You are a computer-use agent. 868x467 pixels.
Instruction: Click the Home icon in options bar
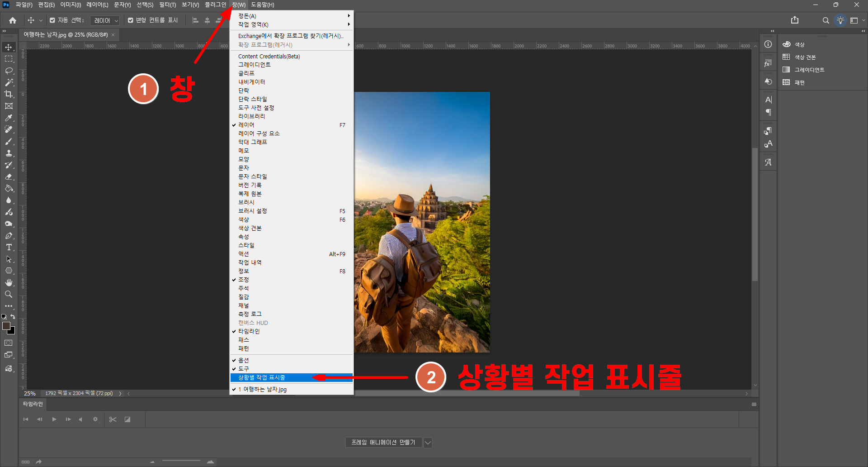(x=13, y=20)
